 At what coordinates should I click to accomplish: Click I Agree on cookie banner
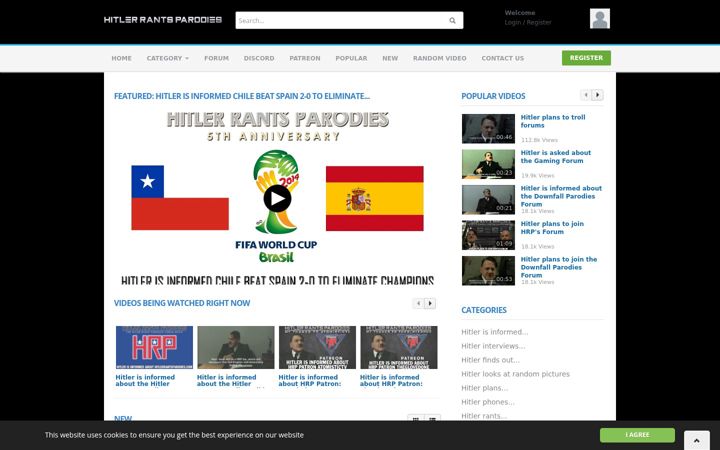[x=637, y=435]
